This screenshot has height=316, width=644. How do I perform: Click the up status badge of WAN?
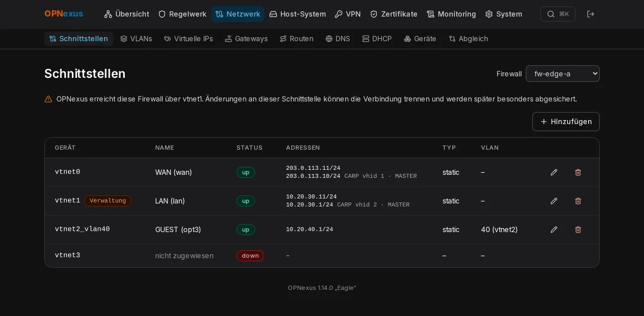246,172
